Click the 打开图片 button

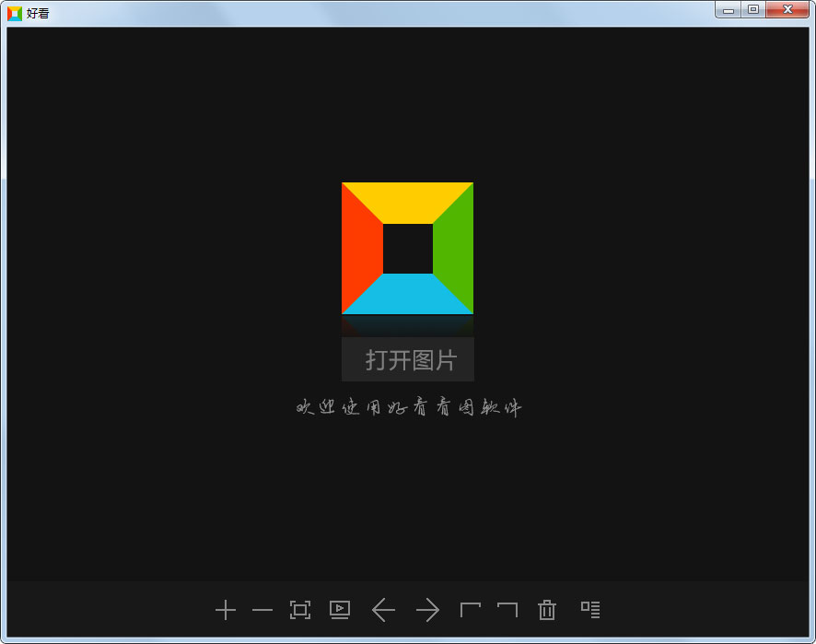pos(407,359)
